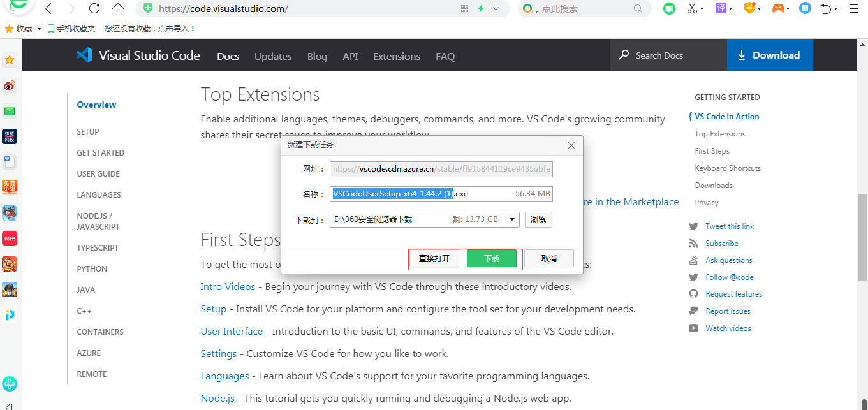Click the Request features GitHub link

[x=733, y=294]
